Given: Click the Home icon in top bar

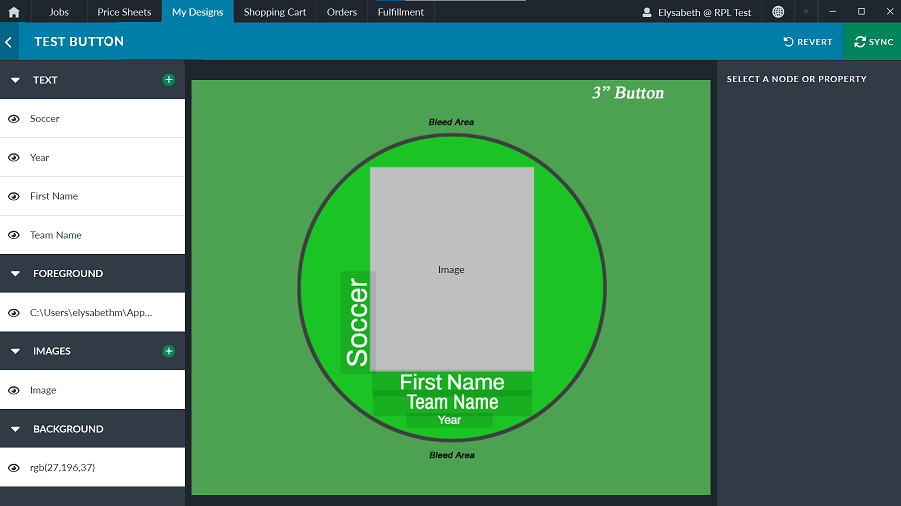Looking at the screenshot, I should (14, 12).
